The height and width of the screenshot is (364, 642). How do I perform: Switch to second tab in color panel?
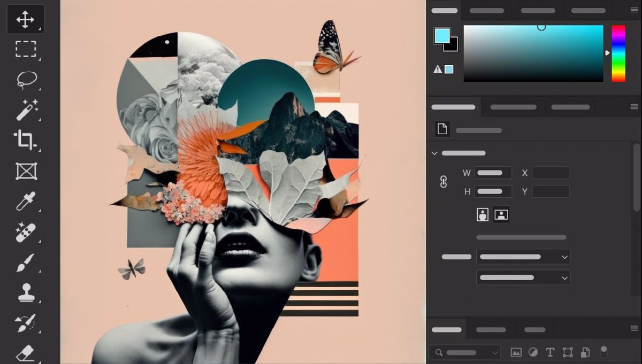coord(487,10)
